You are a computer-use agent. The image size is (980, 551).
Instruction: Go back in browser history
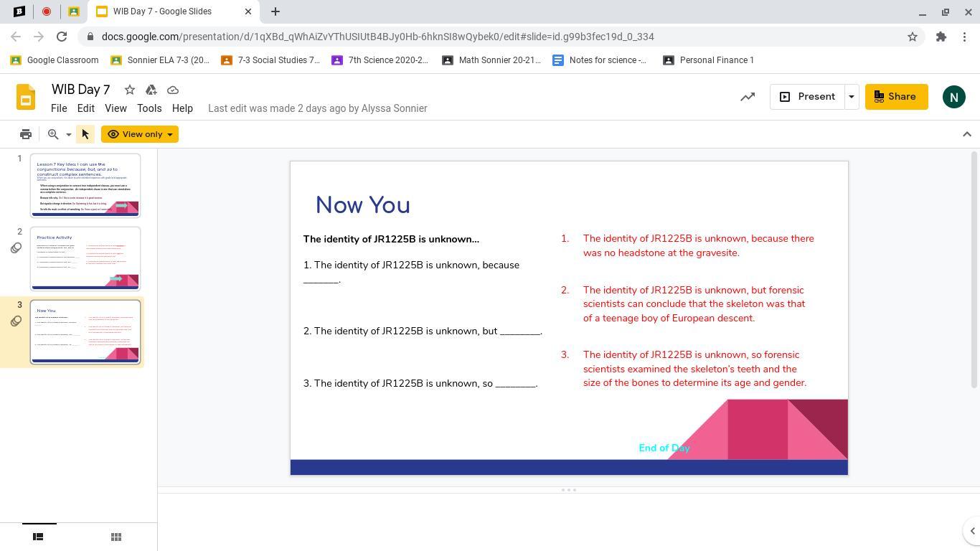pos(16,37)
